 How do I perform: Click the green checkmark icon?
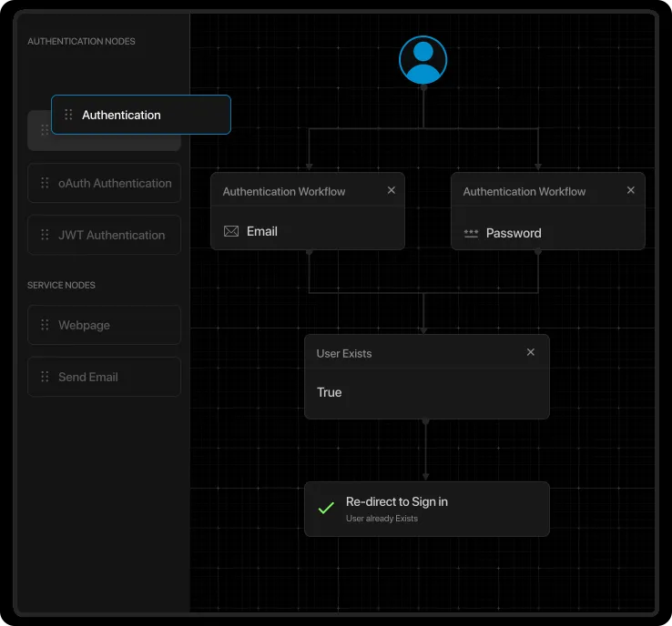point(326,509)
